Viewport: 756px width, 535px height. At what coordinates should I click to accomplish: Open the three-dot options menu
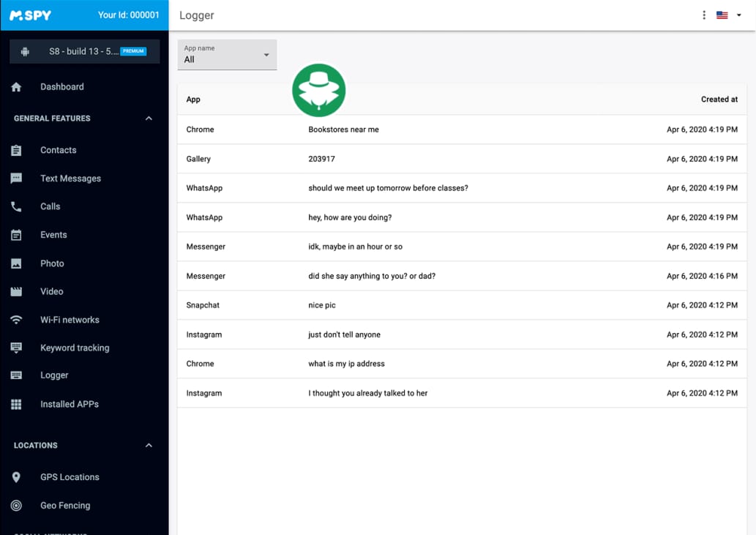point(704,15)
